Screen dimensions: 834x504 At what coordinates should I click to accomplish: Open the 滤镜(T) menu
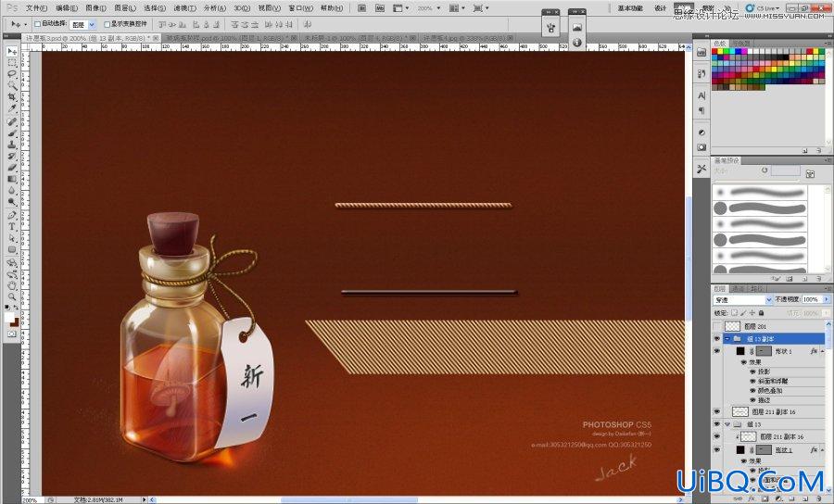pos(184,8)
